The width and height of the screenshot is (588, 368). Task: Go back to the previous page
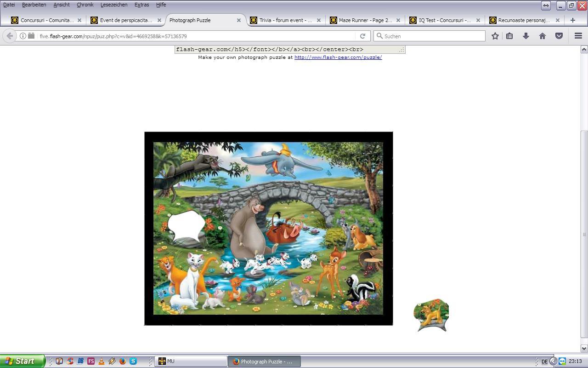pyautogui.click(x=9, y=36)
